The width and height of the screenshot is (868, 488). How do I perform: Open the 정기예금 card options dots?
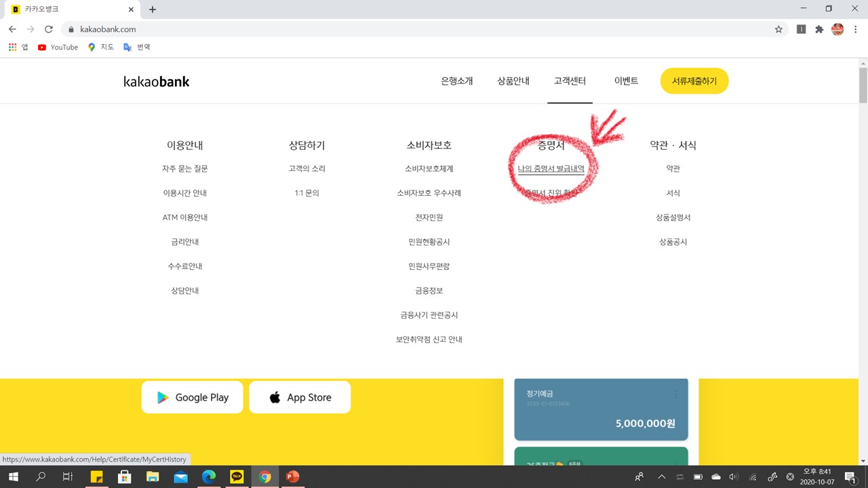point(675,394)
